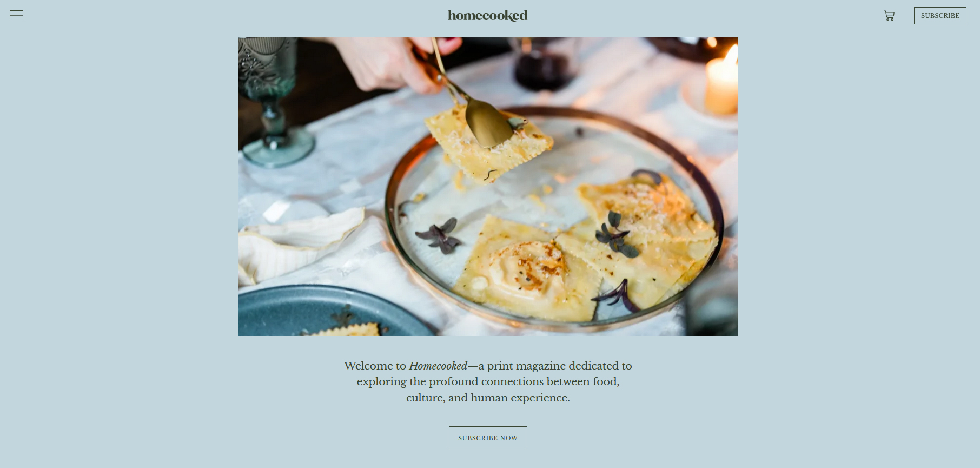This screenshot has width=980, height=468.
Task: Click the folded cream napkin in the photo
Action: (297, 243)
